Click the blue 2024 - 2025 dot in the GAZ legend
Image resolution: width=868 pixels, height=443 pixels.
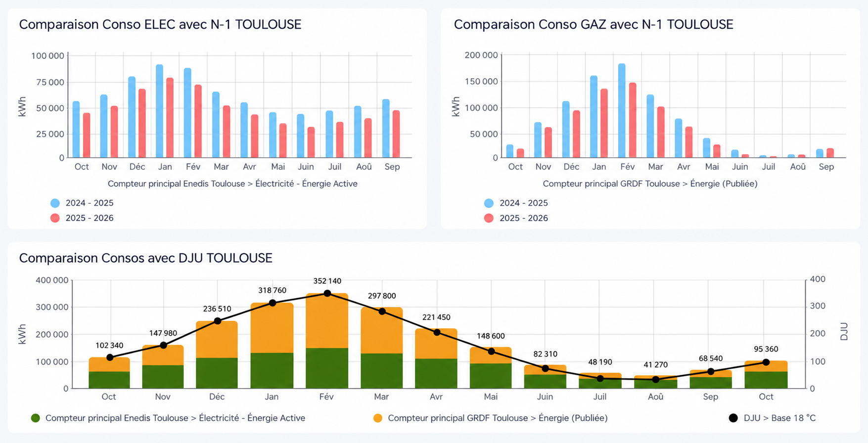point(489,203)
